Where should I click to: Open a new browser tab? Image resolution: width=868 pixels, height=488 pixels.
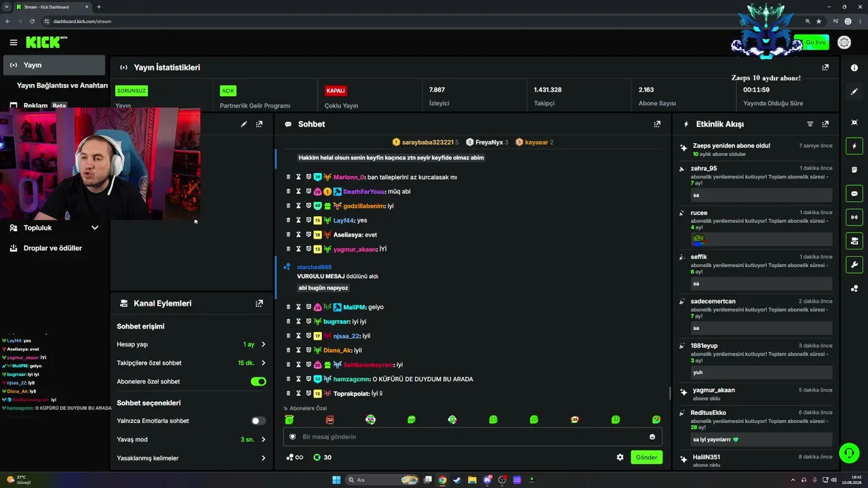pyautogui.click(x=99, y=7)
